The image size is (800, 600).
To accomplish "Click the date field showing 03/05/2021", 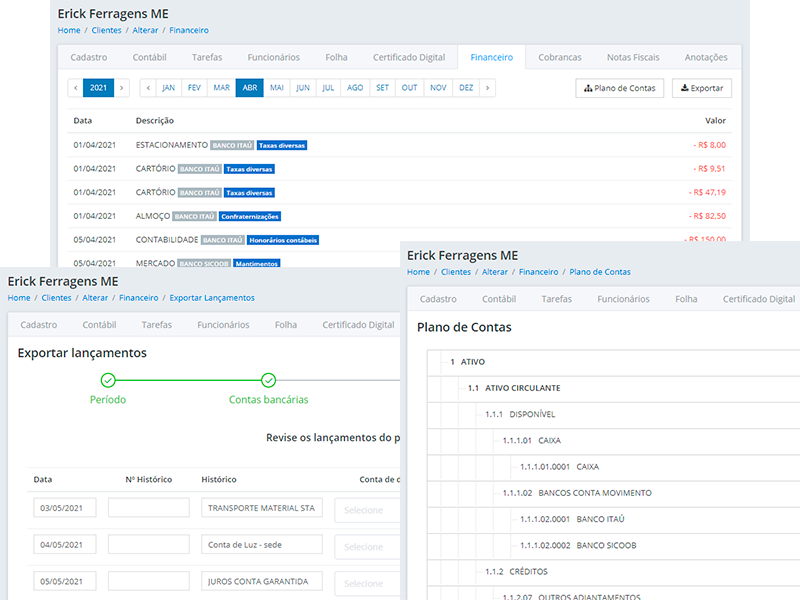I will pos(65,508).
